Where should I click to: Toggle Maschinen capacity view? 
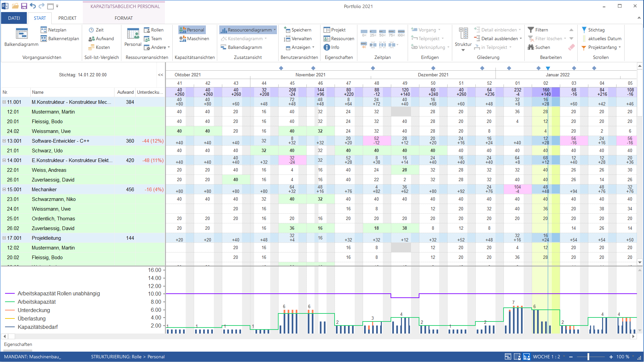click(x=194, y=39)
